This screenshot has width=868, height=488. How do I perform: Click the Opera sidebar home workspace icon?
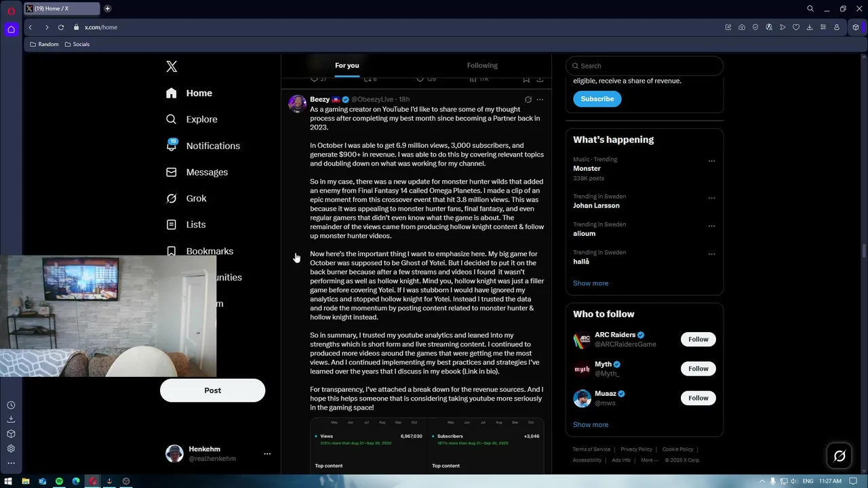click(x=11, y=29)
